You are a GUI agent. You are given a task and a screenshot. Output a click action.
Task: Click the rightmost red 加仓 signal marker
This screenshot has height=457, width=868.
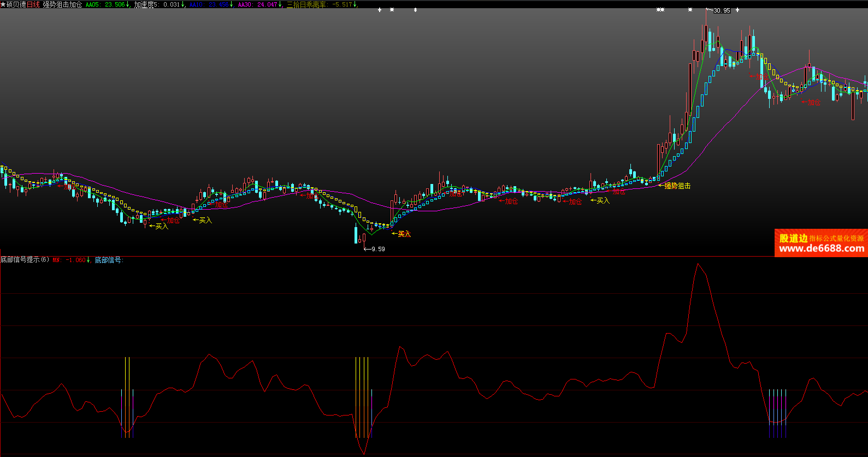click(813, 103)
